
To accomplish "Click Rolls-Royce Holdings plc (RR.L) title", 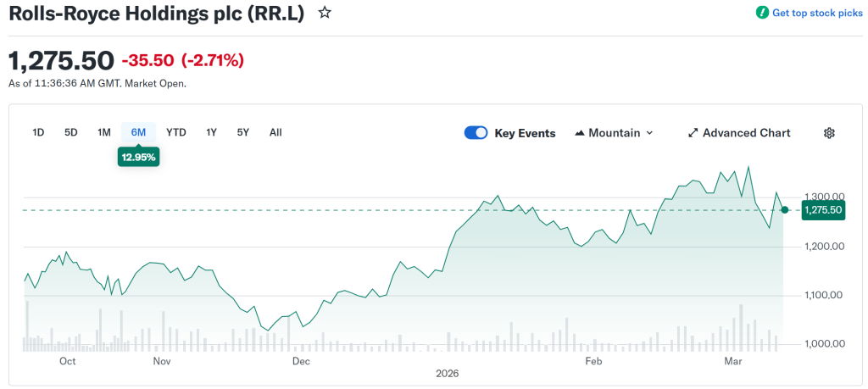I will pyautogui.click(x=157, y=14).
